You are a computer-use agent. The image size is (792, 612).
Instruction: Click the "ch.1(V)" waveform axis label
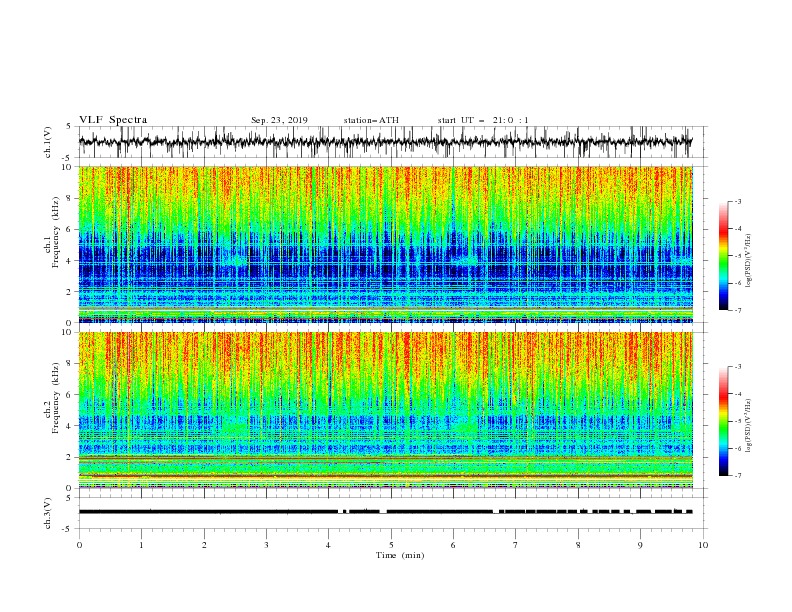pos(48,142)
